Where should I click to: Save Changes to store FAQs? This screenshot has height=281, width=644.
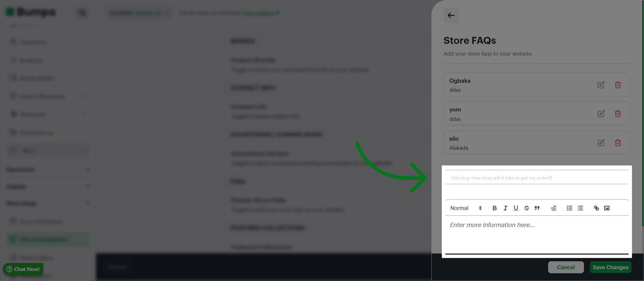click(610, 267)
